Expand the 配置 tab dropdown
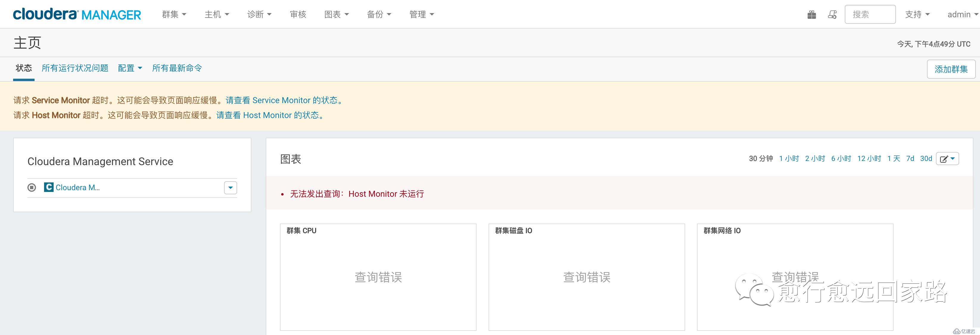The height and width of the screenshot is (335, 980). coord(130,68)
